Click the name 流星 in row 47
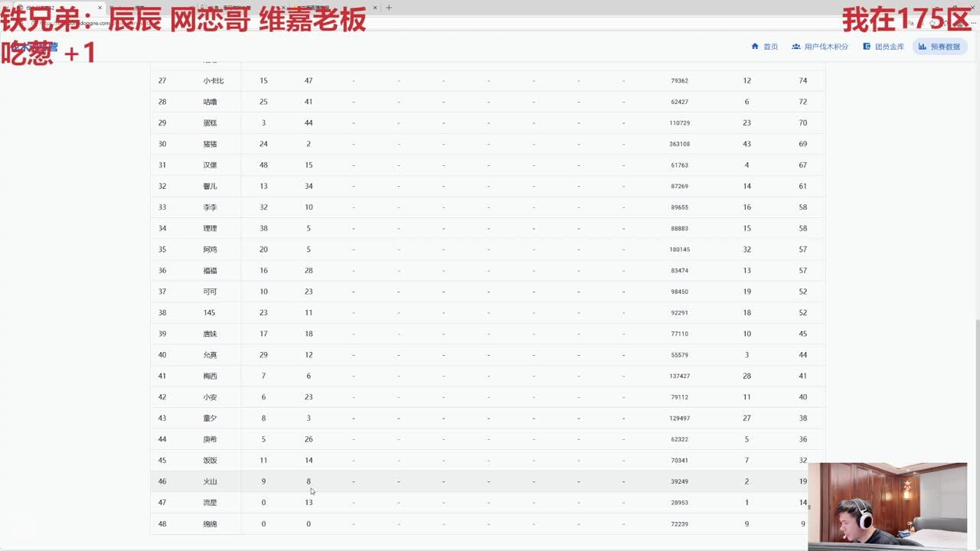This screenshot has width=980, height=551. click(x=210, y=502)
